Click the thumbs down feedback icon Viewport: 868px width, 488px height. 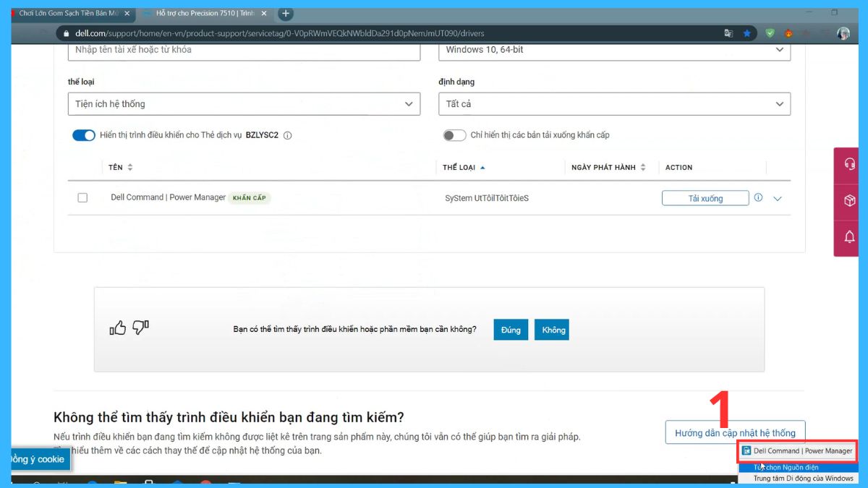click(140, 328)
